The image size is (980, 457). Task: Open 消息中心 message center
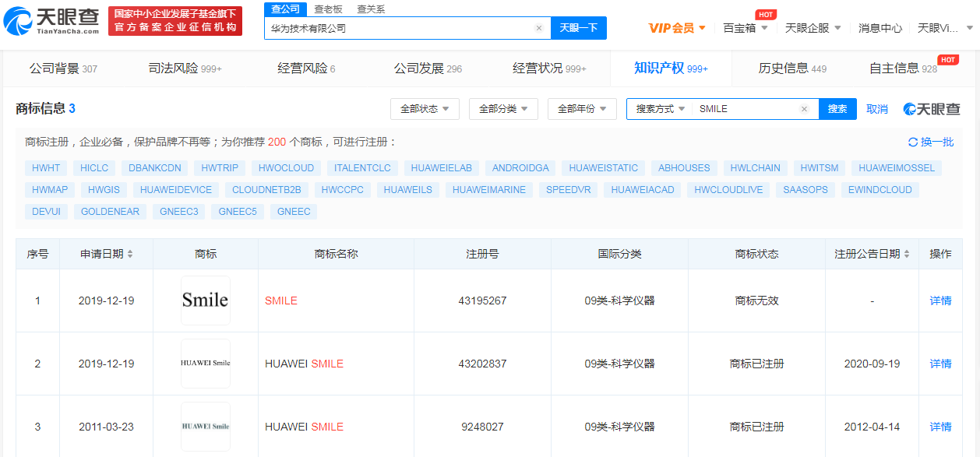[880, 28]
